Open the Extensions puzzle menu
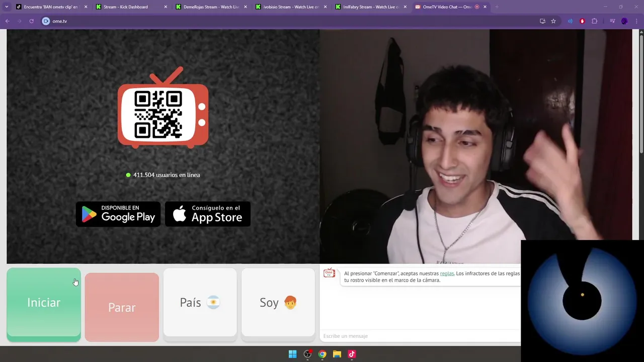644x362 pixels. 595,21
